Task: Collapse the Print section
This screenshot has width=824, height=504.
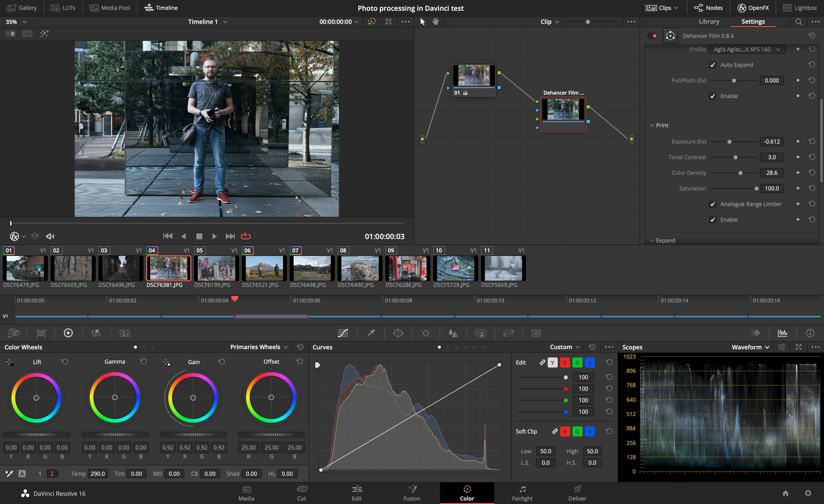Action: pos(652,125)
